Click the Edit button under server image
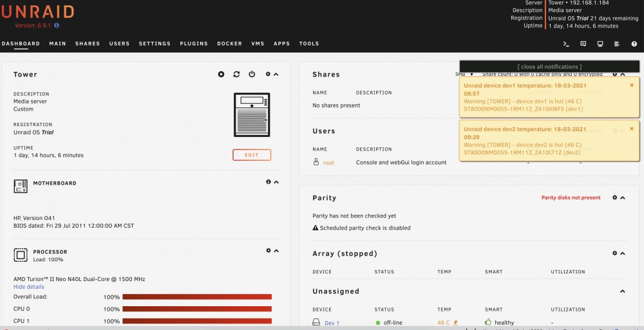This screenshot has height=330, width=644. [252, 155]
